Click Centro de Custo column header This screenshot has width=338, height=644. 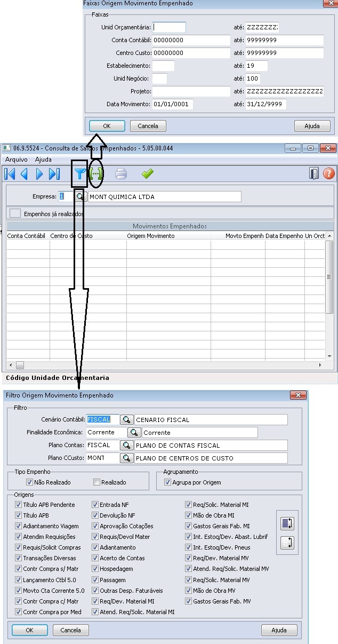tap(87, 236)
